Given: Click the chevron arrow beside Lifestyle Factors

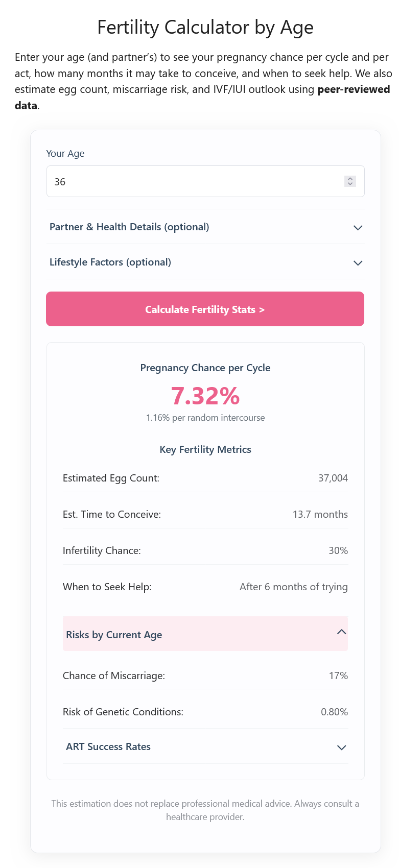Looking at the screenshot, I should (358, 262).
